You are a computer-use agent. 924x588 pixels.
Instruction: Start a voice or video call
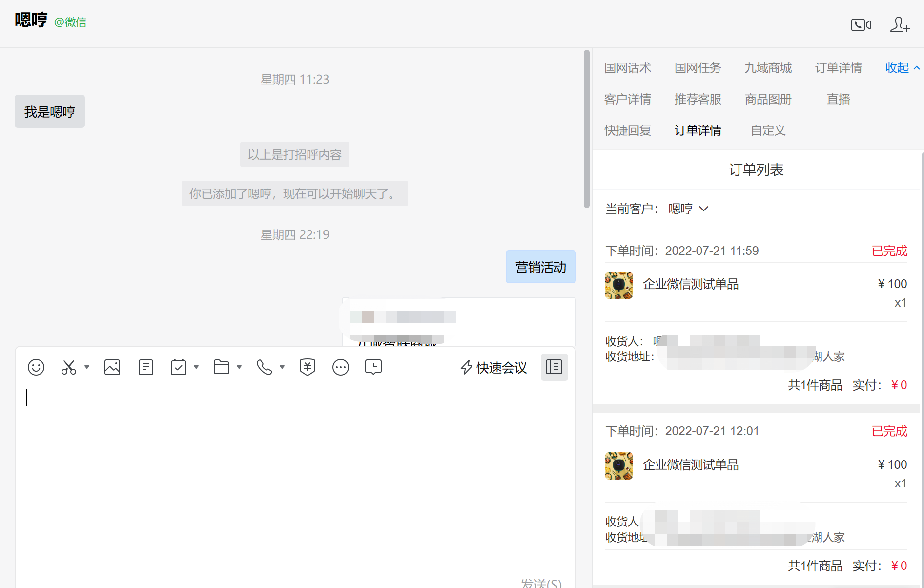(x=861, y=25)
